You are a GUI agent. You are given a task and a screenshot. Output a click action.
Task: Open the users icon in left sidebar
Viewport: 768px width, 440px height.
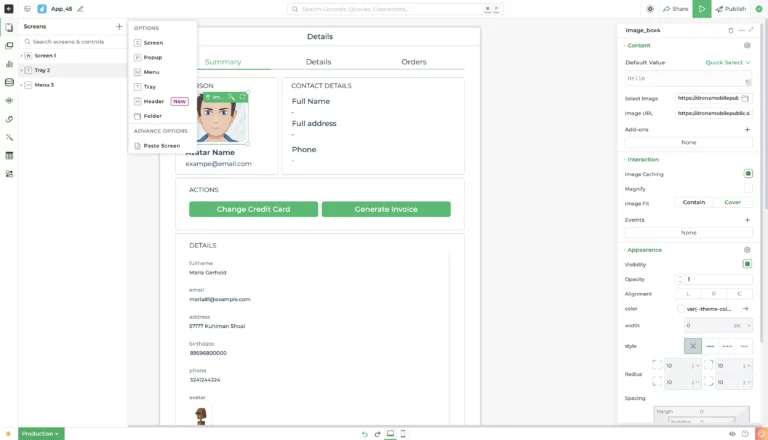click(x=9, y=174)
